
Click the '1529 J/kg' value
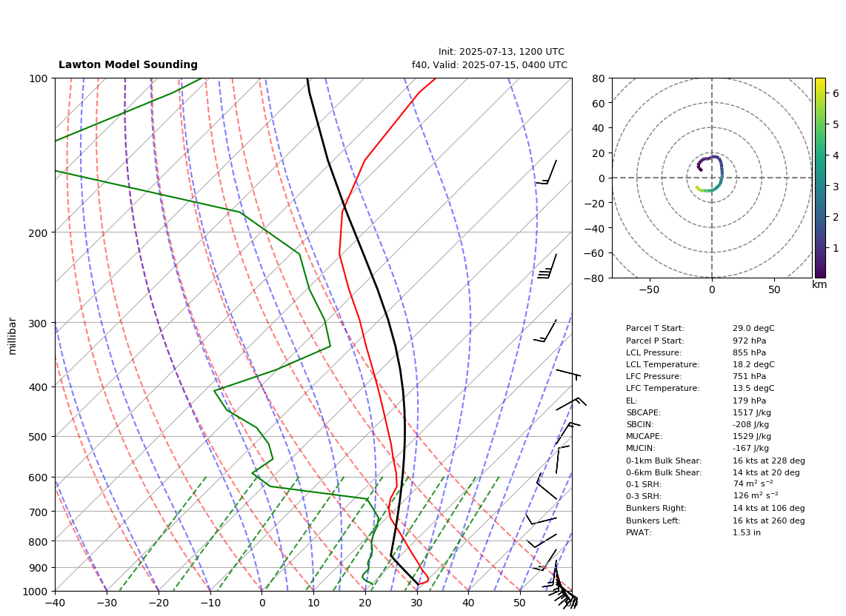point(752,436)
